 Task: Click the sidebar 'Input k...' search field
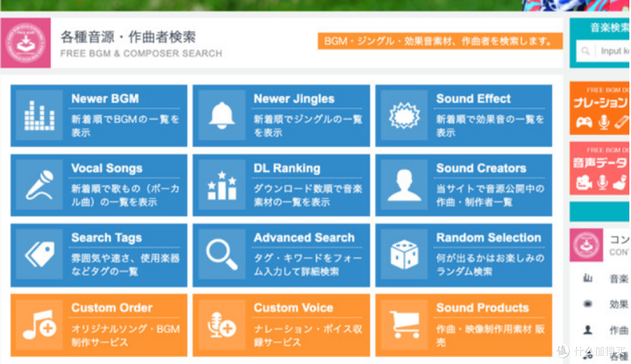click(x=603, y=51)
